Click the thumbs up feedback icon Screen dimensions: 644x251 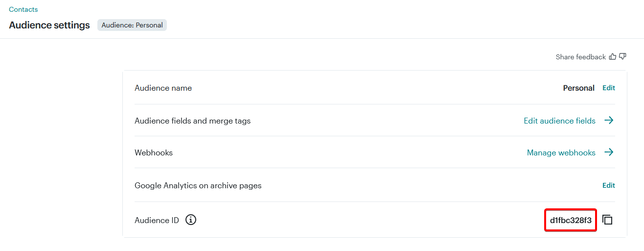click(x=613, y=57)
